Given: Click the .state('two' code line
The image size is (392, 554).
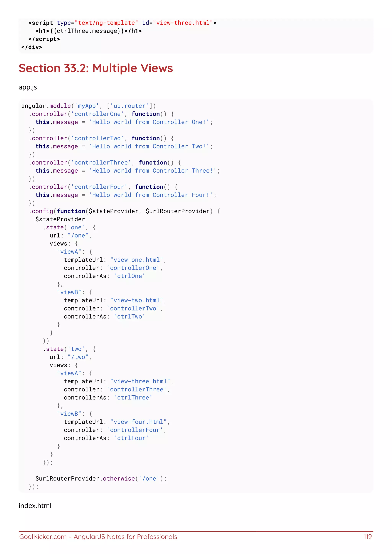Looking at the screenshot, I should [69, 349].
